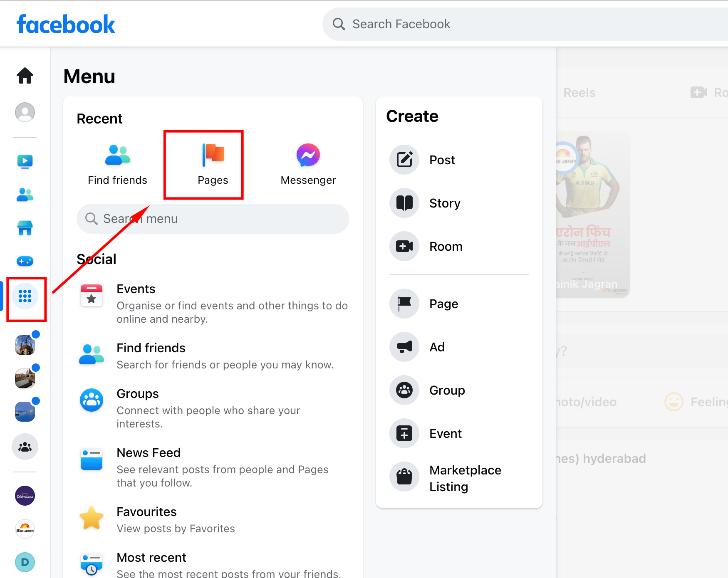Open Pages shortcut under Recent
The width and height of the screenshot is (728, 578).
(213, 165)
